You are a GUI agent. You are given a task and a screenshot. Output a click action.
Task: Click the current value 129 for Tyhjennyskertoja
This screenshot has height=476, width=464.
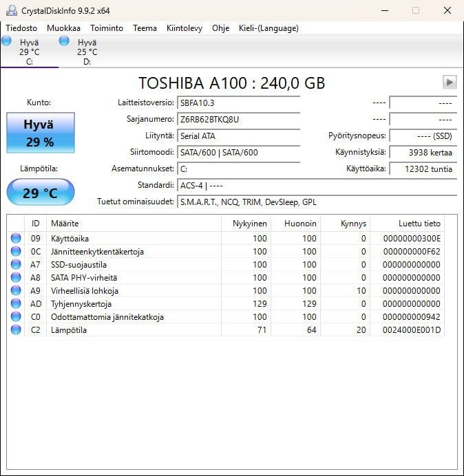[x=260, y=304]
